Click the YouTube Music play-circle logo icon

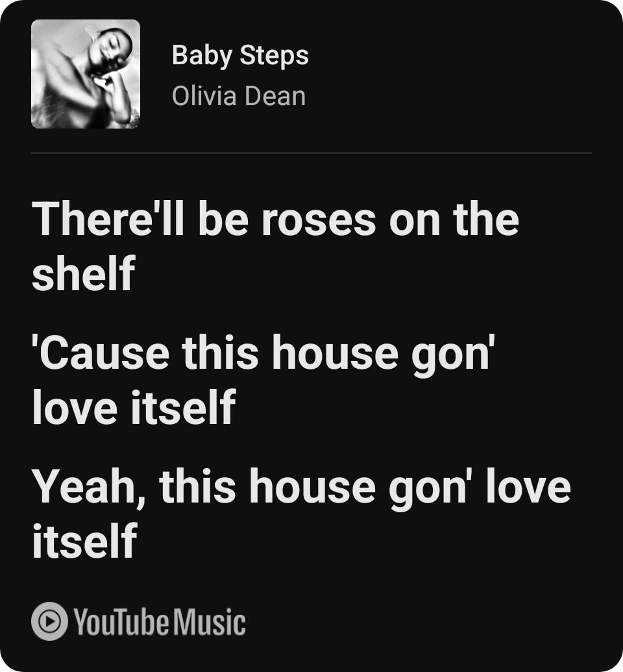[x=49, y=621]
